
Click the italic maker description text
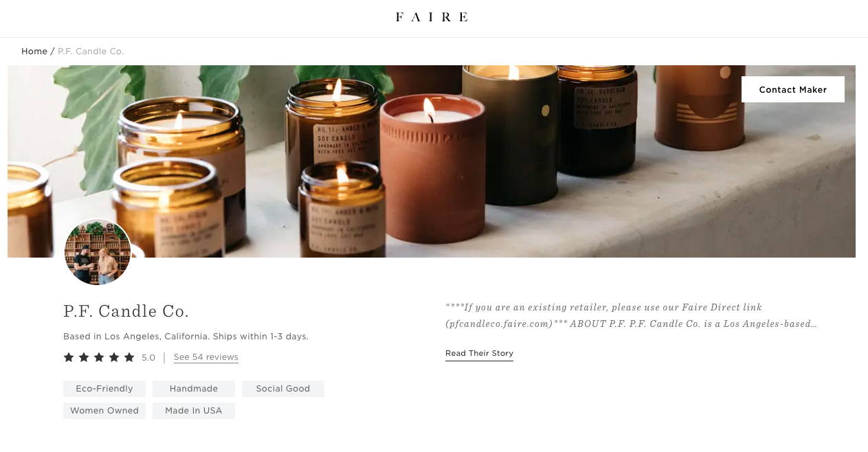click(631, 315)
